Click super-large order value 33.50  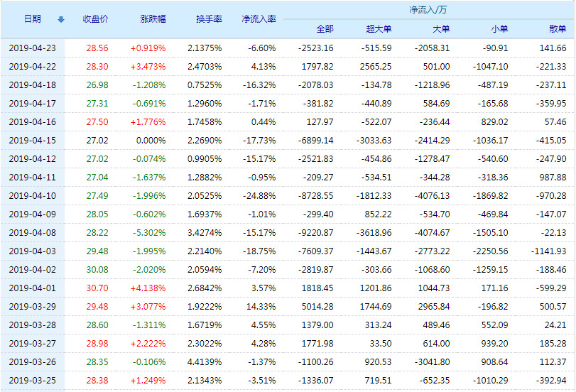(381, 344)
